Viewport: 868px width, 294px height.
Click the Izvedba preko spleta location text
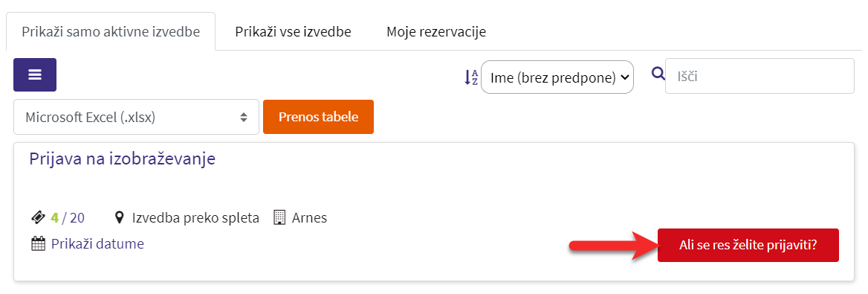[195, 218]
